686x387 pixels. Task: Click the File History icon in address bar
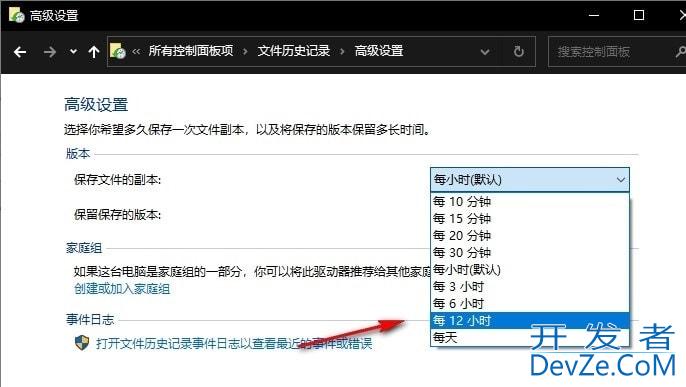pos(117,51)
